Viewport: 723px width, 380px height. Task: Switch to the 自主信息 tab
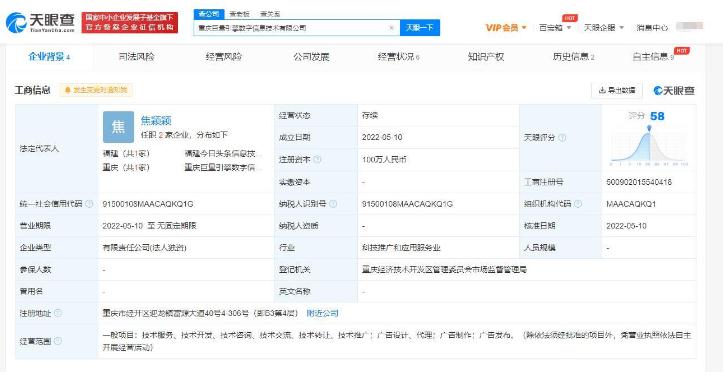click(653, 57)
